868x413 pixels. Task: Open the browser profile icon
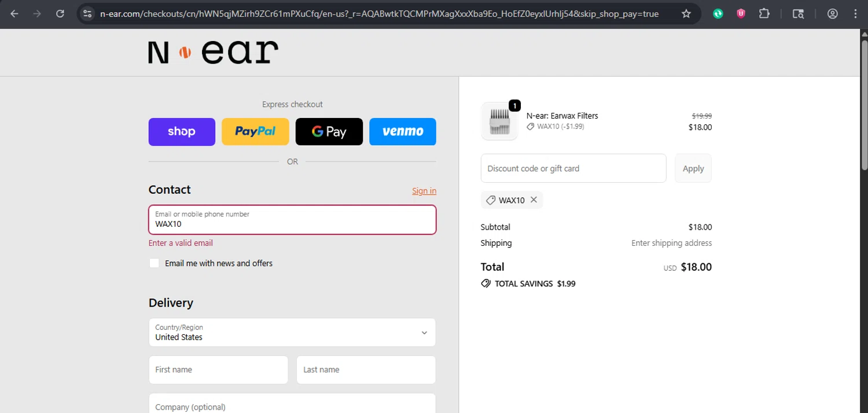(x=833, y=14)
